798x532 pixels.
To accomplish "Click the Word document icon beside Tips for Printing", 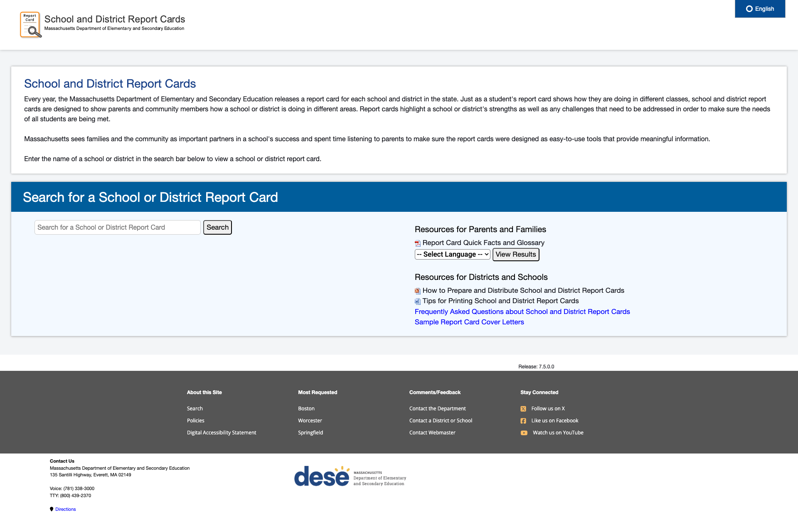I will click(x=418, y=302).
